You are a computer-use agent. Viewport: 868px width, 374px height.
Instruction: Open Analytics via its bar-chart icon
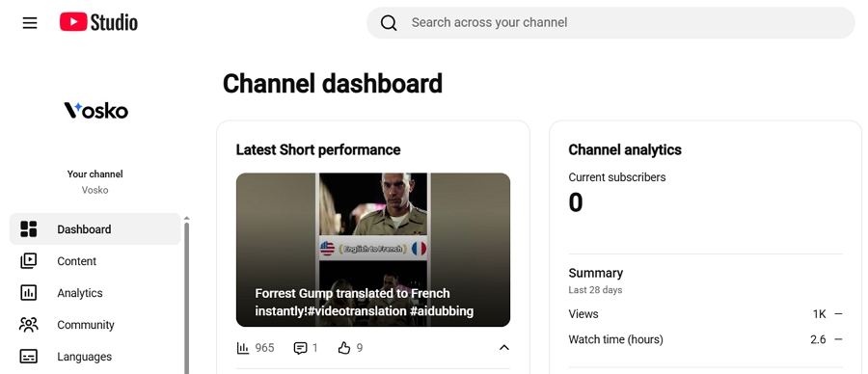click(28, 293)
